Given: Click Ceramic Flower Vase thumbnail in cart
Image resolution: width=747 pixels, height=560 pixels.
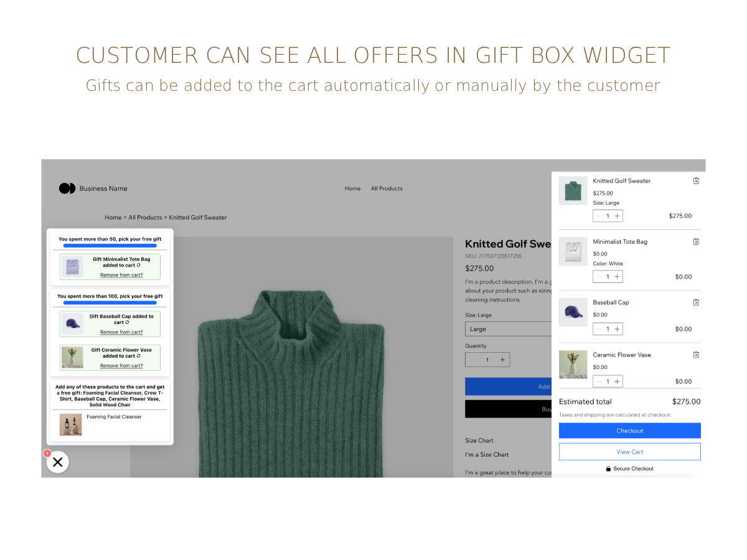Looking at the screenshot, I should pos(573,365).
